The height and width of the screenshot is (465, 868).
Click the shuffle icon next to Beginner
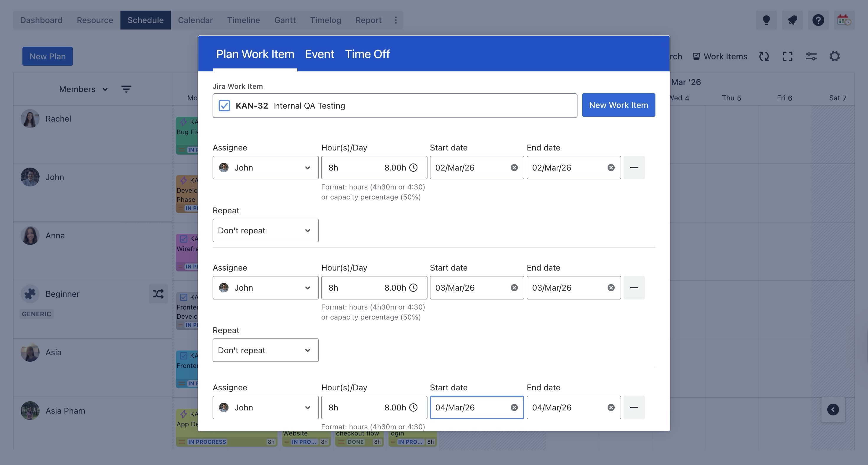pos(158,294)
